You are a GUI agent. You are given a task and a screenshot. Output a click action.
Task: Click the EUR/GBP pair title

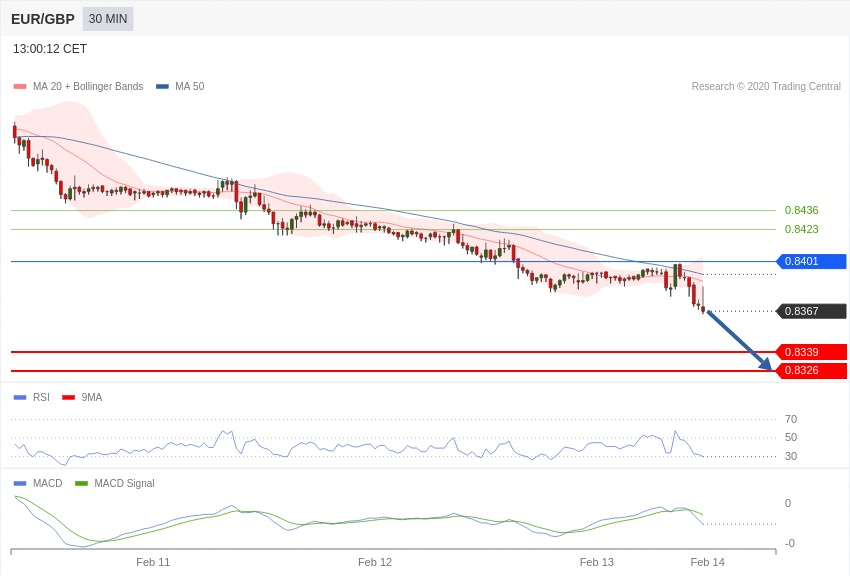click(x=43, y=19)
